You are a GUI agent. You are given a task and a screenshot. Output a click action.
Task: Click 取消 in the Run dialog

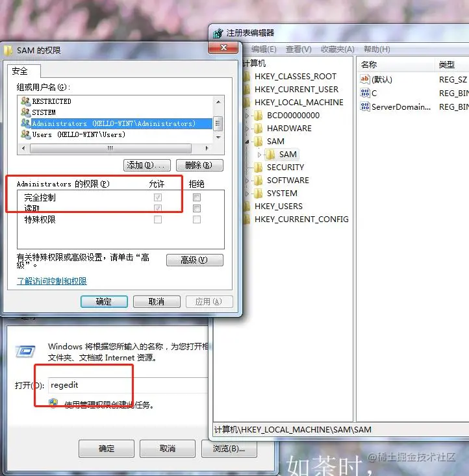(x=168, y=448)
